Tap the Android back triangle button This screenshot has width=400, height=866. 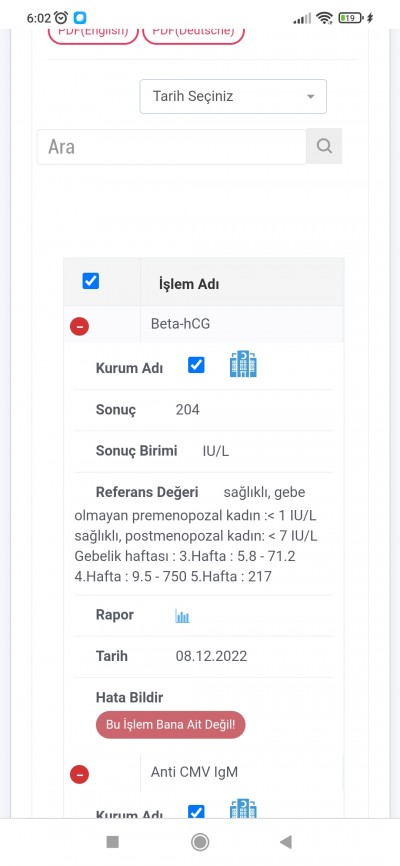coord(286,842)
